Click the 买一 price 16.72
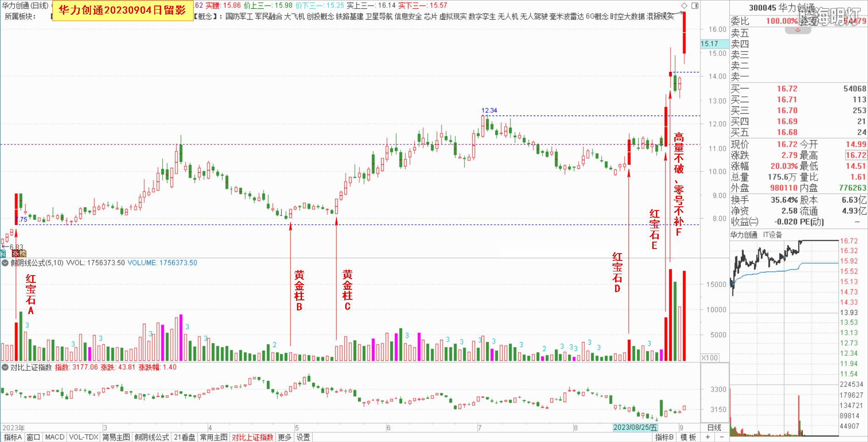 [x=787, y=88]
